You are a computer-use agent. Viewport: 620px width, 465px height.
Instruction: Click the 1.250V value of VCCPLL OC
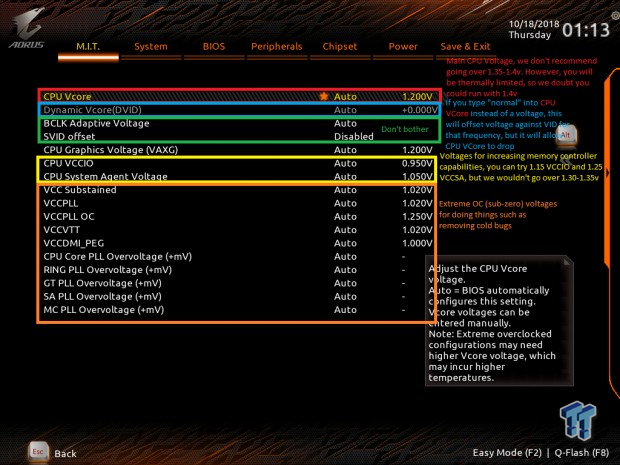(x=417, y=217)
